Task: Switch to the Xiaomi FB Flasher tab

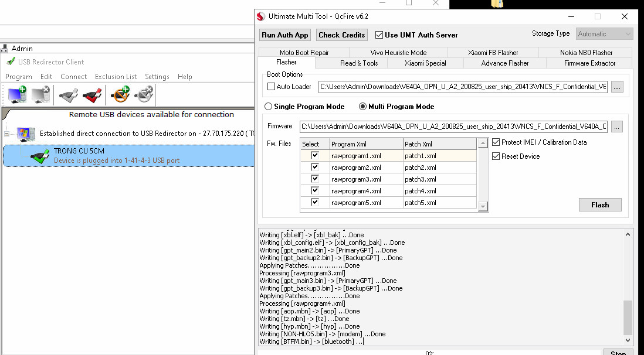Action: [493, 53]
